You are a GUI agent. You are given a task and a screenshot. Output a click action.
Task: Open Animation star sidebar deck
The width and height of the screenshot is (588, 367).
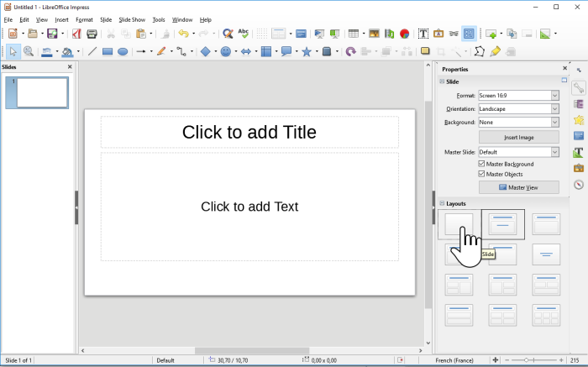pos(579,120)
